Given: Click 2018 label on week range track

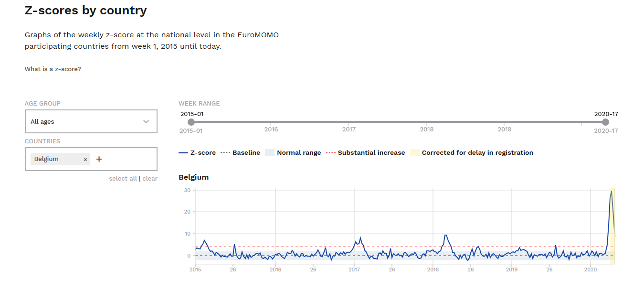Looking at the screenshot, I should 427,129.
